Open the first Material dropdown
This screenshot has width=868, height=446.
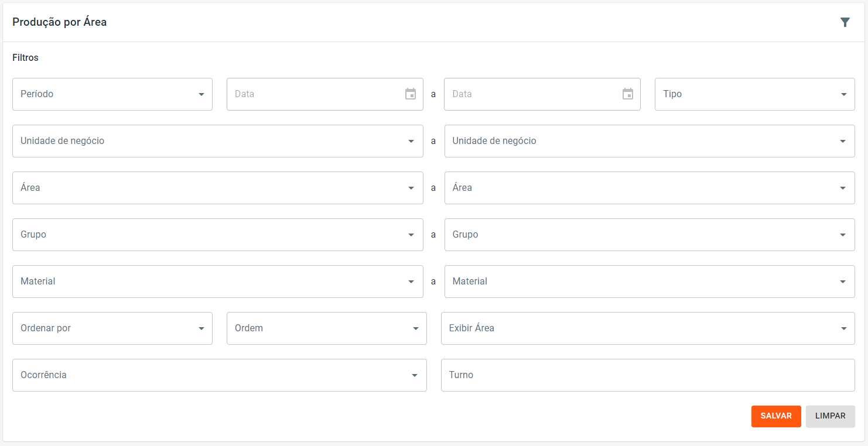tap(217, 282)
